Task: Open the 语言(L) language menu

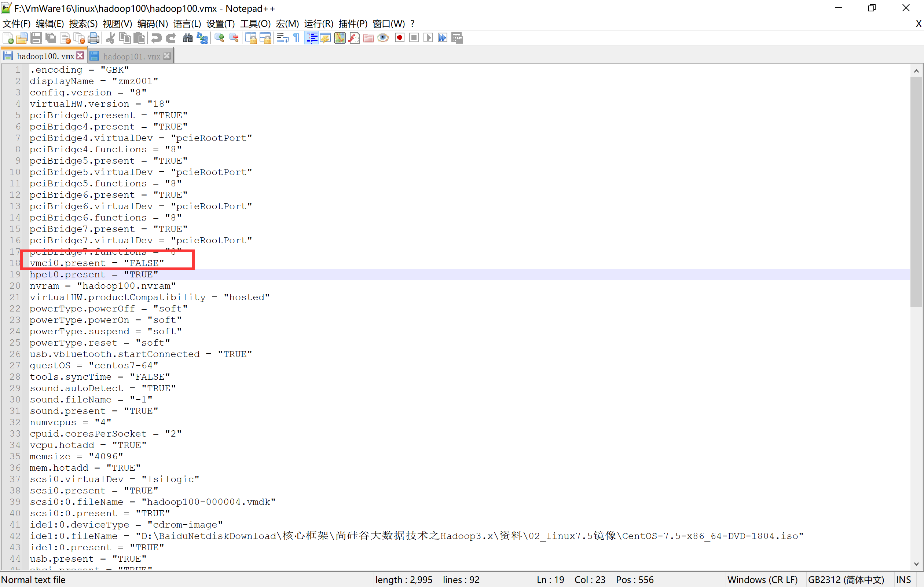Action: [x=187, y=24]
